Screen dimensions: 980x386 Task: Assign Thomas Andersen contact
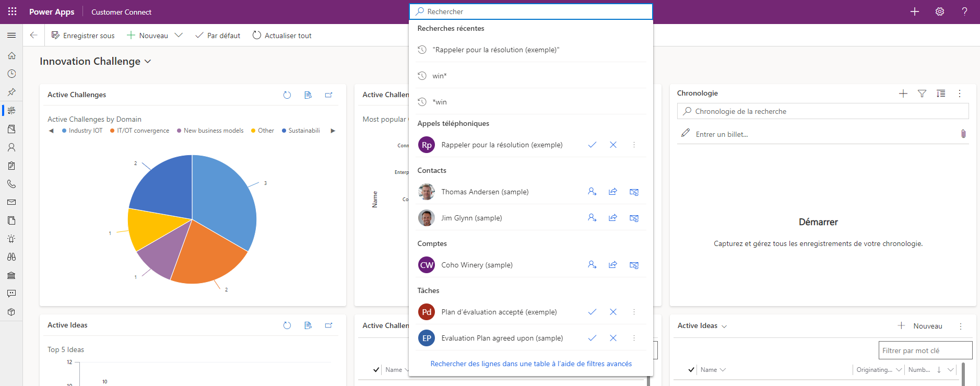592,192
